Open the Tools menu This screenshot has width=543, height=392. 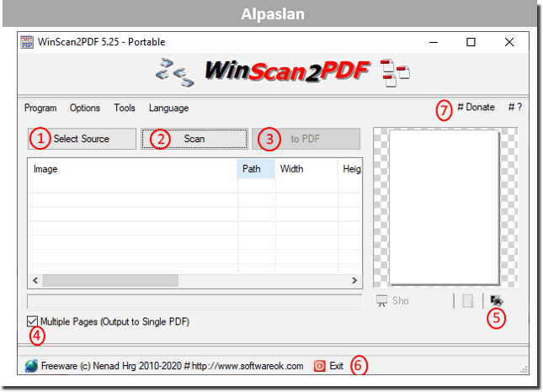(125, 108)
